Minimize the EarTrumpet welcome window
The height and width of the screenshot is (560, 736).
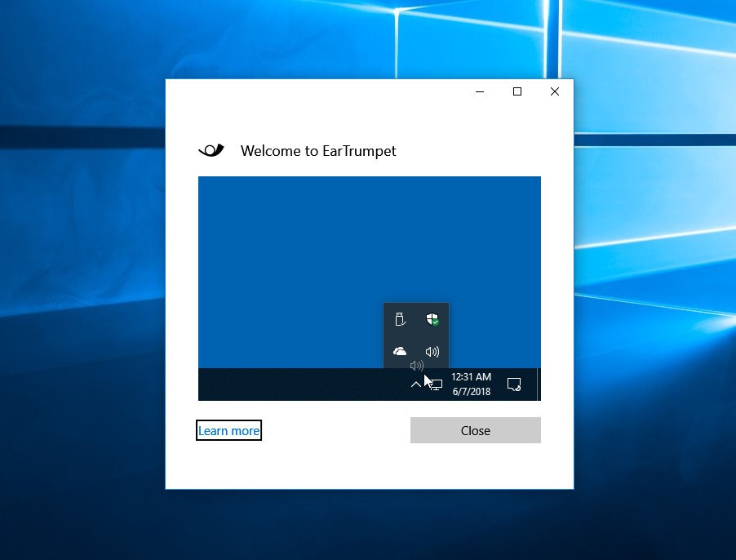click(480, 91)
